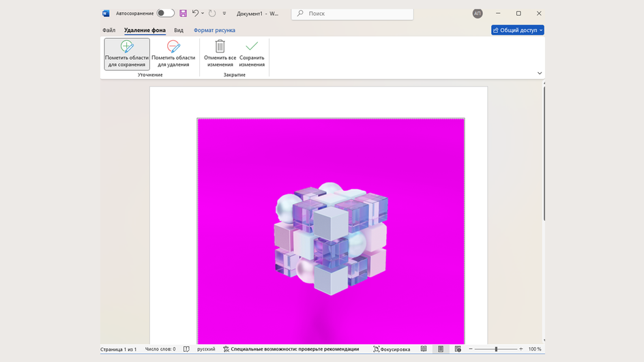Click the zoom slider handle

pos(496,349)
